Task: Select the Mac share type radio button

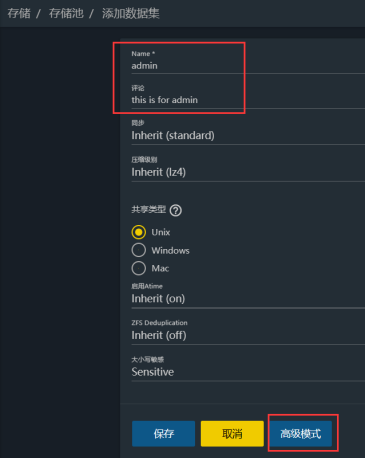Action: [139, 268]
